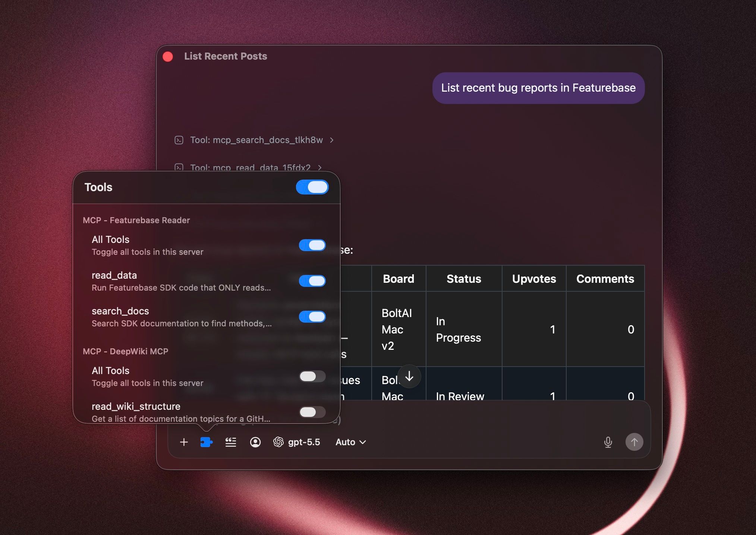Select the user message bubble about Featurebase
Image resolution: width=756 pixels, height=535 pixels.
538,88
